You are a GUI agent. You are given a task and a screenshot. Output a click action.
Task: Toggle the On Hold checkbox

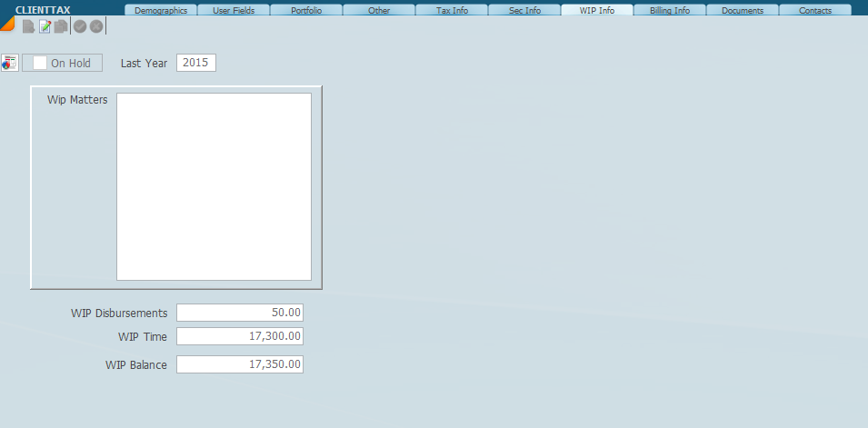point(40,64)
